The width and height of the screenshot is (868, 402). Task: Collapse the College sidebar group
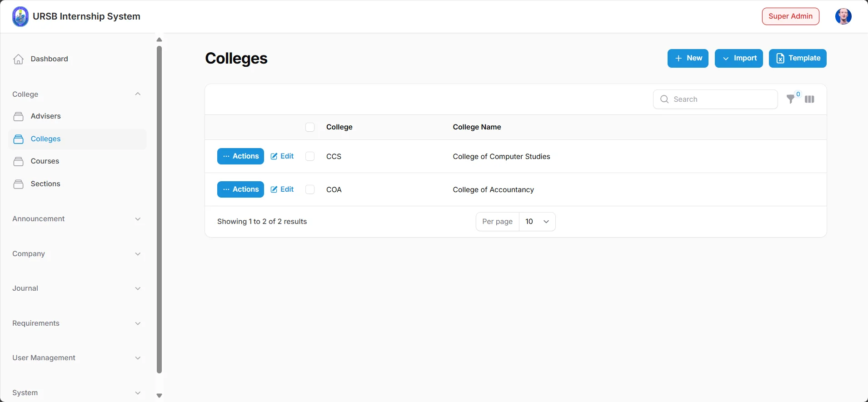click(x=138, y=94)
